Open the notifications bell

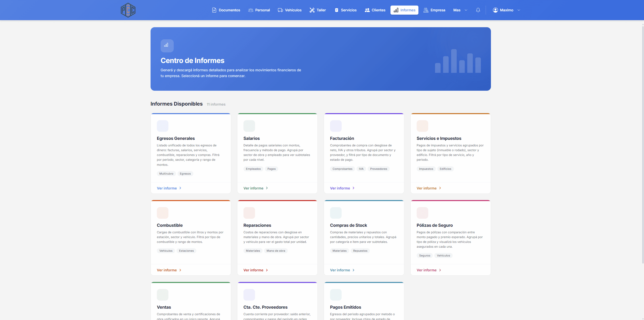[478, 10]
